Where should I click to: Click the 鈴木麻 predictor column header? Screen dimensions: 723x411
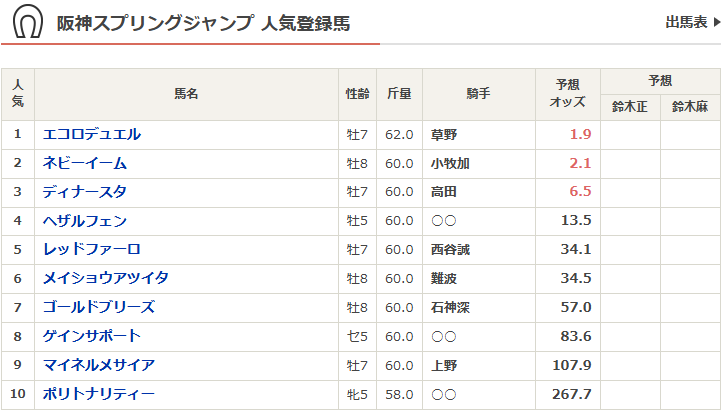(x=690, y=107)
